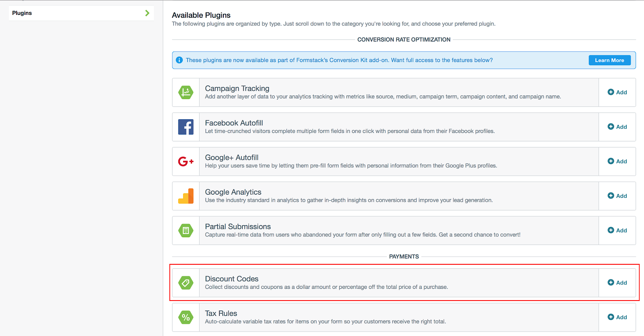Click the Google+ Autofill icon
644x336 pixels.
point(186,161)
